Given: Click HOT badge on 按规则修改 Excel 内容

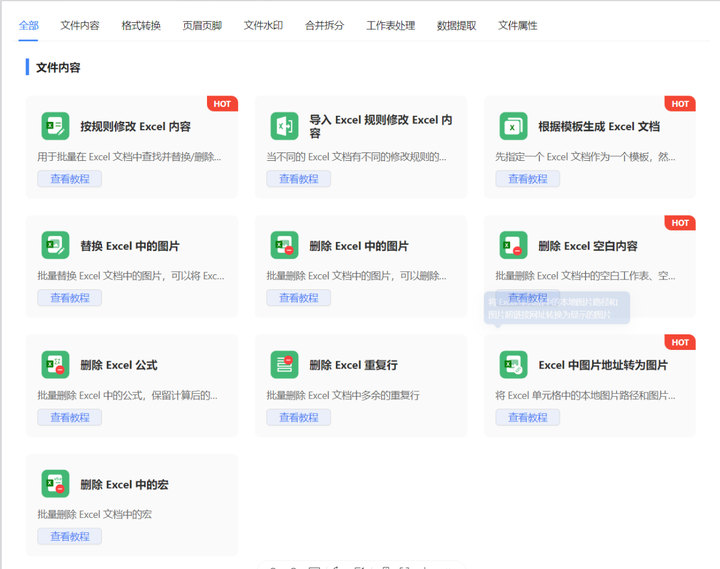Looking at the screenshot, I should [222, 104].
